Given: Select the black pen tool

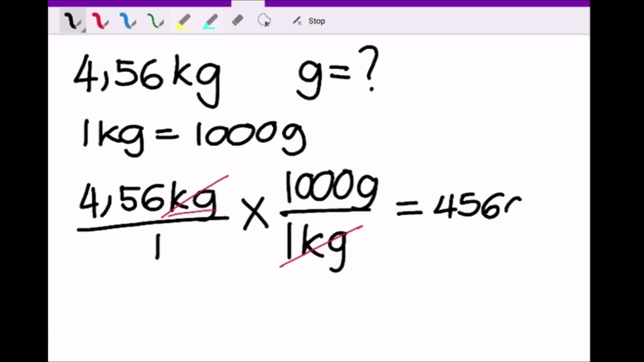Looking at the screenshot, I should pyautogui.click(x=72, y=21).
